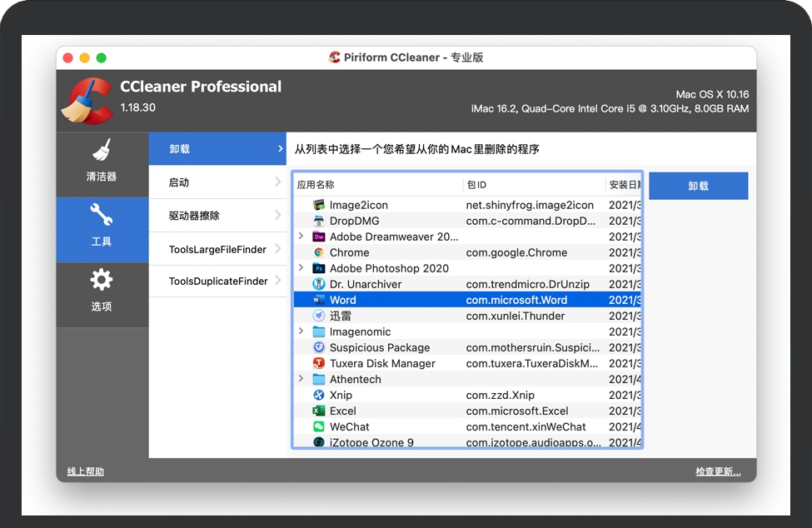Click the 检查更新 check updates link
Viewport: 812px width, 528px height.
(x=718, y=471)
